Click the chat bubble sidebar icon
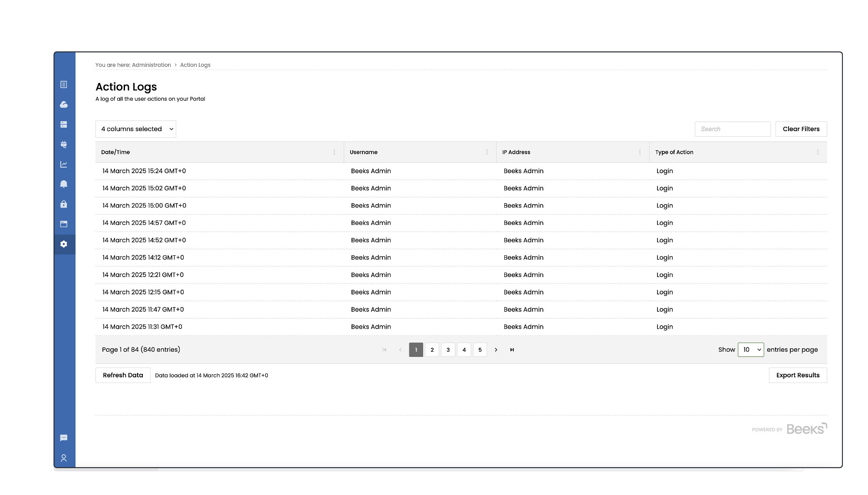This screenshot has width=868, height=495. click(64, 438)
